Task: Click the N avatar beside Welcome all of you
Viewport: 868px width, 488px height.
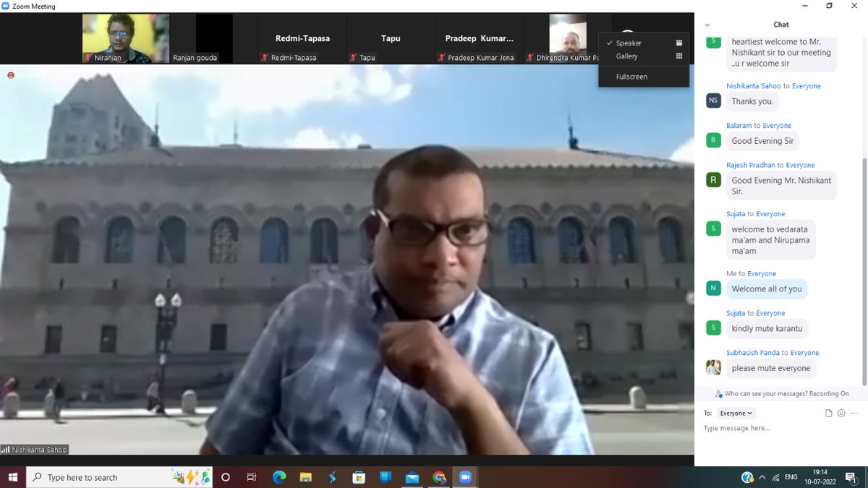Action: pos(713,288)
